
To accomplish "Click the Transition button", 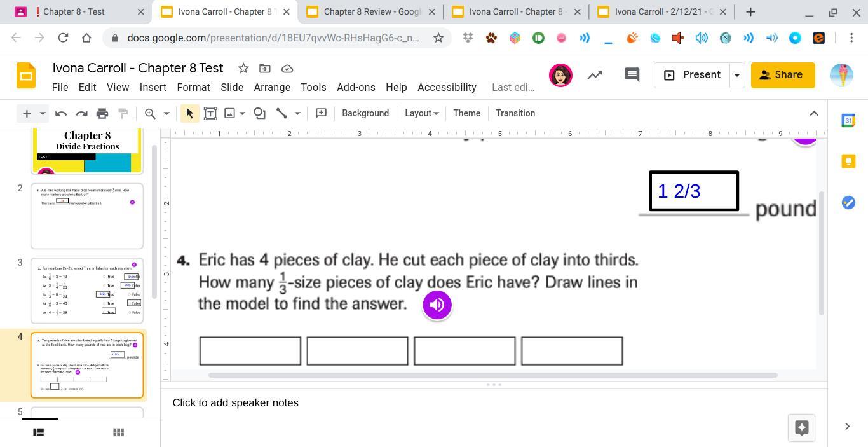I will [515, 113].
